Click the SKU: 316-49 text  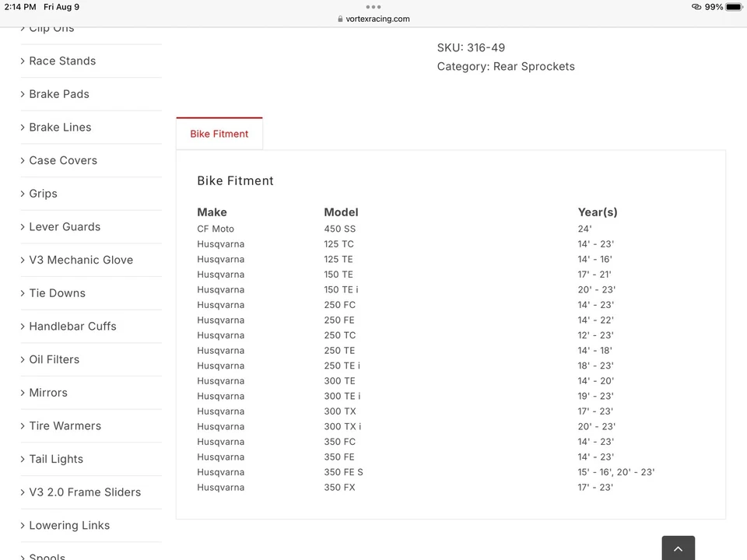[471, 47]
